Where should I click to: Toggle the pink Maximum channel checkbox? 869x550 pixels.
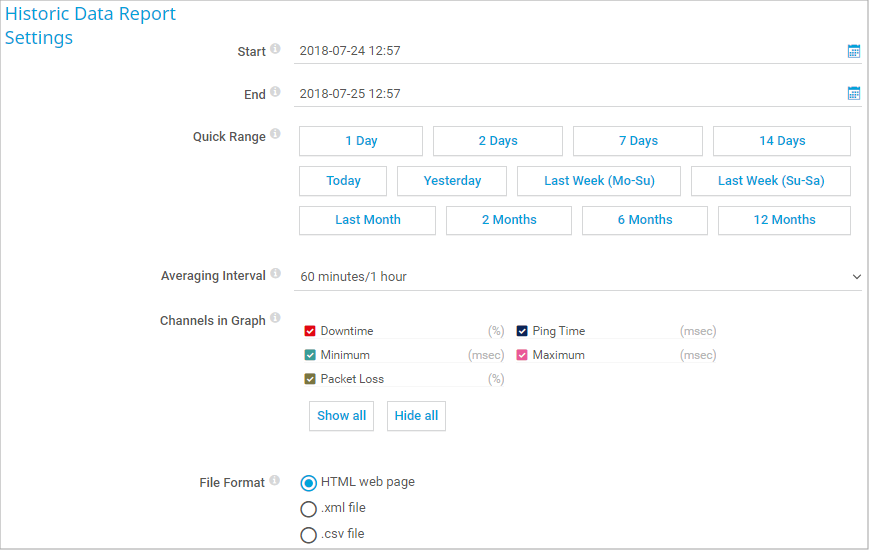[522, 355]
